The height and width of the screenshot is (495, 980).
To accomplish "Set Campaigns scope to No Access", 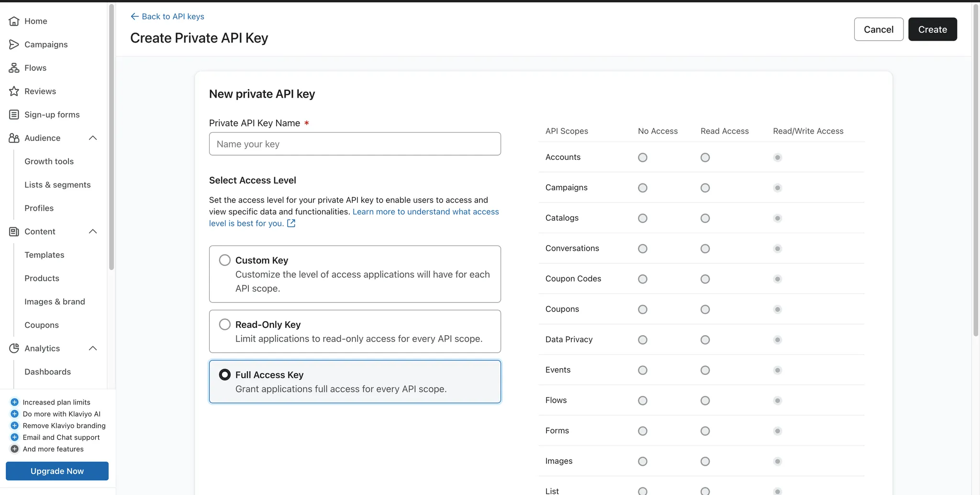I will pyautogui.click(x=643, y=188).
